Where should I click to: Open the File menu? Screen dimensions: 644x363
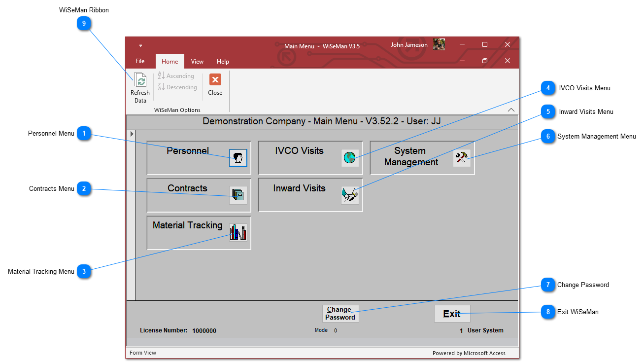tap(140, 62)
